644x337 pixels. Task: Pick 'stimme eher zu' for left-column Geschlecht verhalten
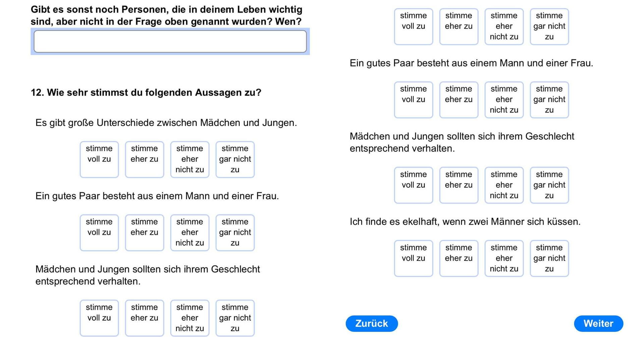tap(145, 318)
